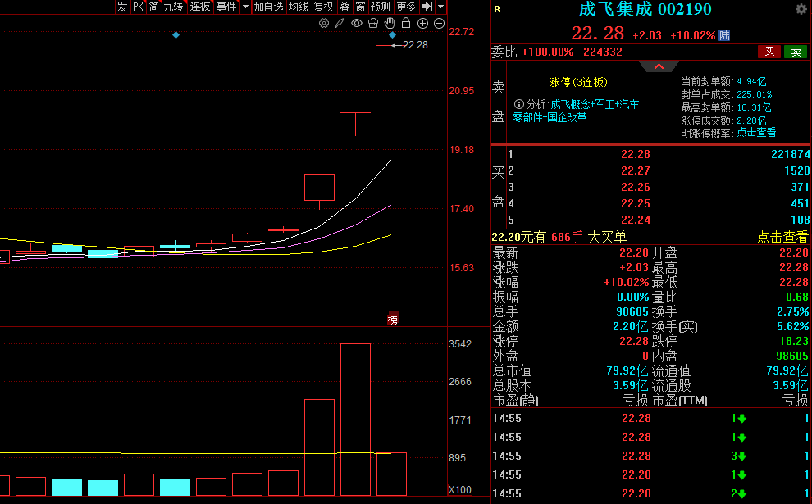The height and width of the screenshot is (504, 812).
Task: Toggle 均线 moving averages
Action: [299, 7]
